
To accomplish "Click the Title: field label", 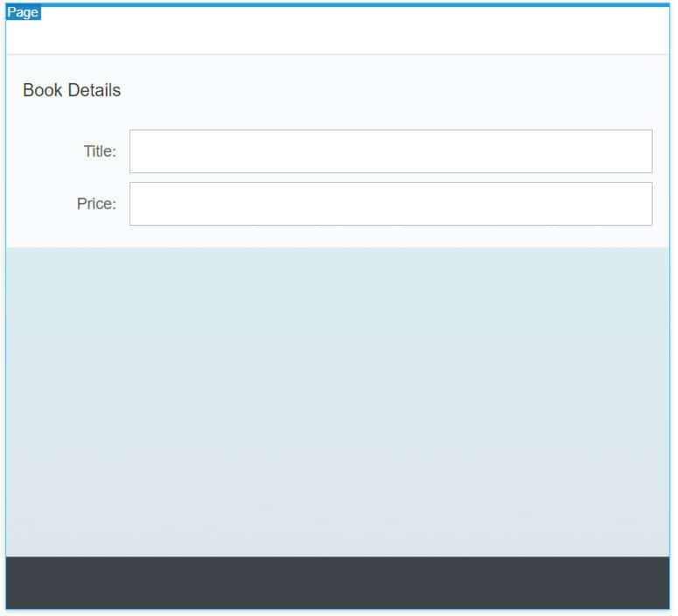I will click(x=100, y=151).
